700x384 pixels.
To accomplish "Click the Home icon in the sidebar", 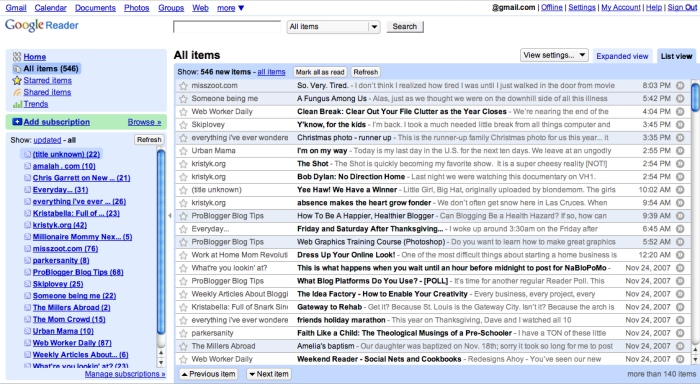I will point(17,57).
